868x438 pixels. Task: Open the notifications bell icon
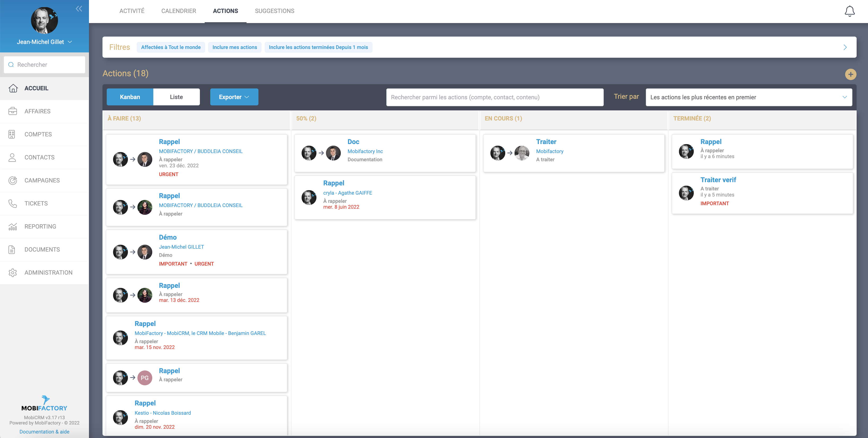(849, 11)
